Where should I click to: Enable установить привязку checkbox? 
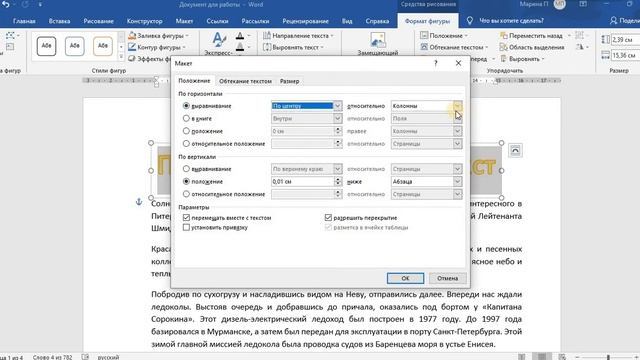tap(187, 227)
